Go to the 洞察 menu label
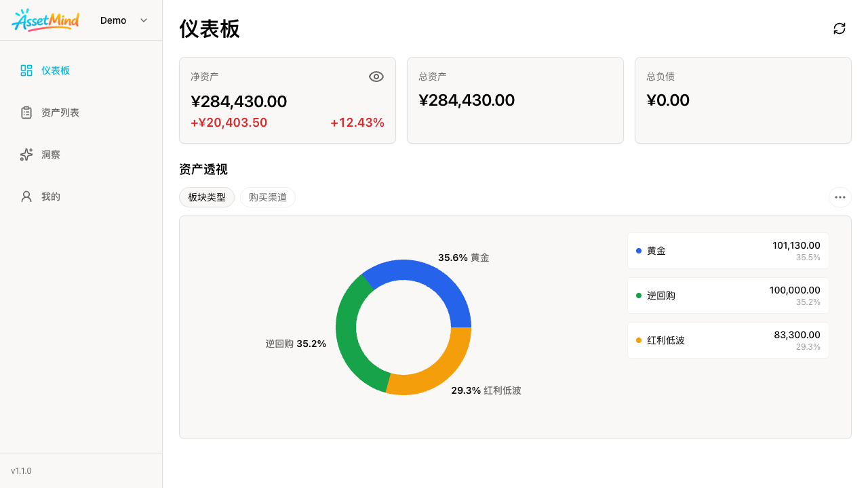This screenshot has width=868, height=488. click(51, 155)
